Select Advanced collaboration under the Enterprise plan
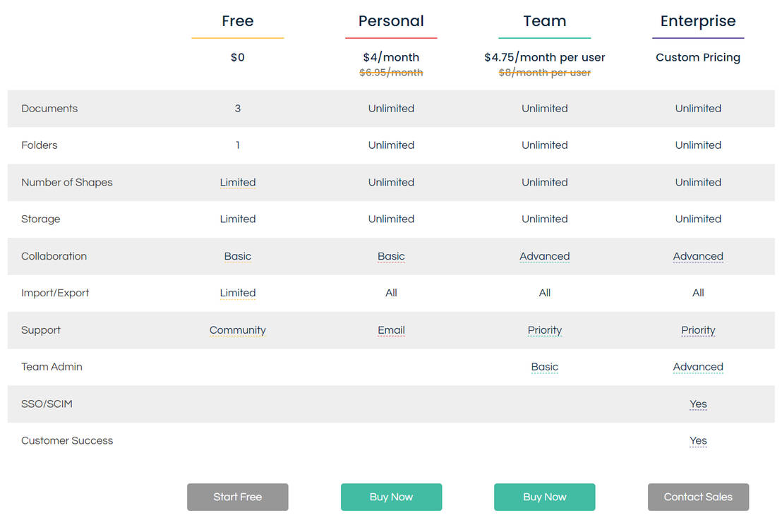The height and width of the screenshot is (532, 782). tap(698, 256)
